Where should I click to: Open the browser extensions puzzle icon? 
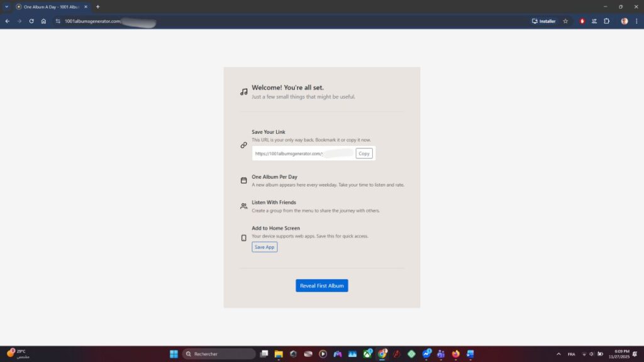(606, 21)
